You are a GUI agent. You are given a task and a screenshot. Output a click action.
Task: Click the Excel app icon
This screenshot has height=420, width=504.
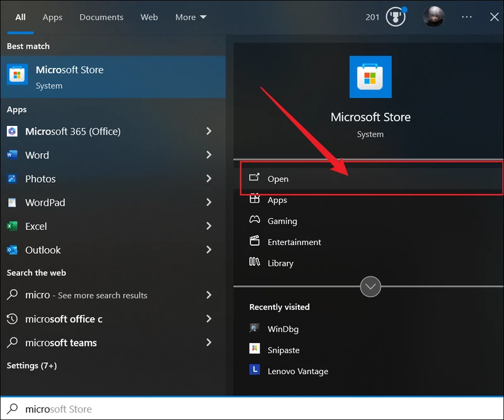pos(12,226)
